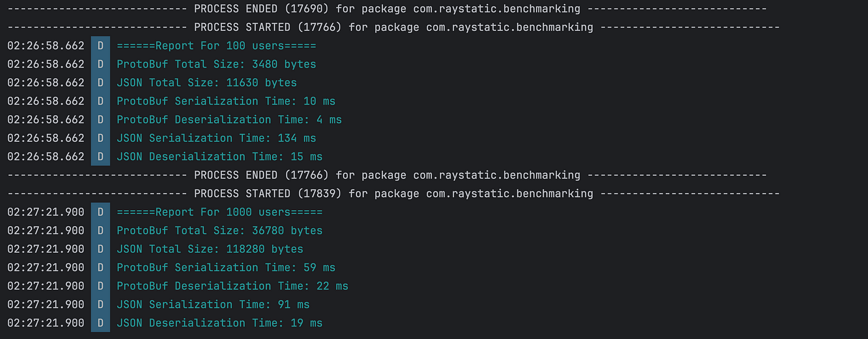
Task: Select the PROCESS ENDED (17690) line
Action: tap(387, 9)
